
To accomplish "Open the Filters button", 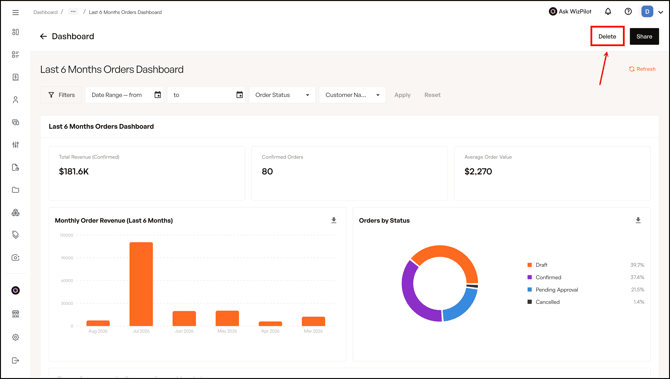I will pos(61,95).
